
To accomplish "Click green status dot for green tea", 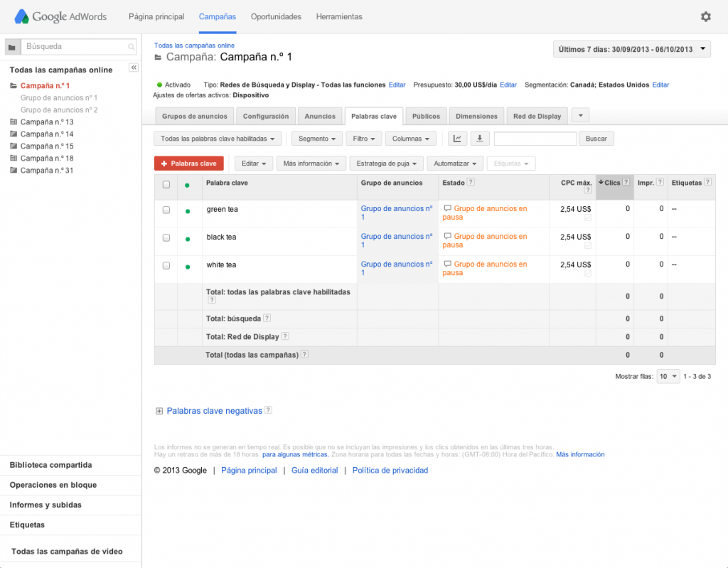I will pyautogui.click(x=188, y=211).
